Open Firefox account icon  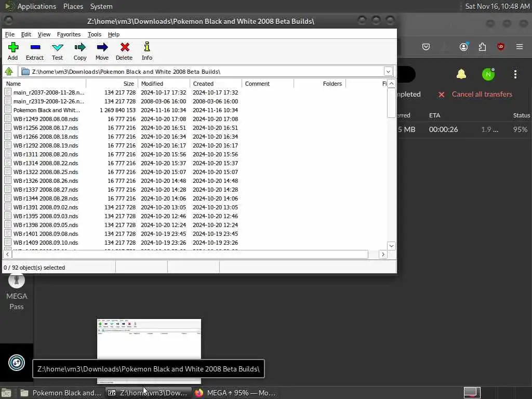[464, 47]
